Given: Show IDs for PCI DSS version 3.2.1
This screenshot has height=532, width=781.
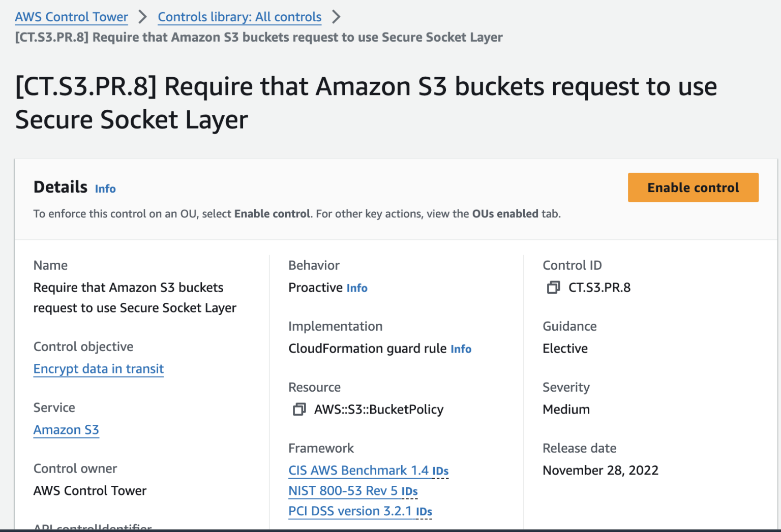Looking at the screenshot, I should [424, 512].
